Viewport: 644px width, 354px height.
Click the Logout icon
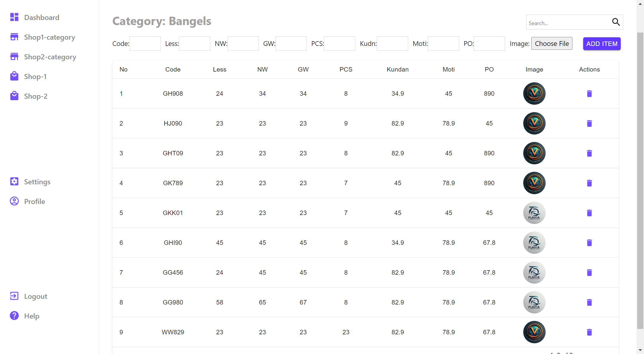point(14,296)
